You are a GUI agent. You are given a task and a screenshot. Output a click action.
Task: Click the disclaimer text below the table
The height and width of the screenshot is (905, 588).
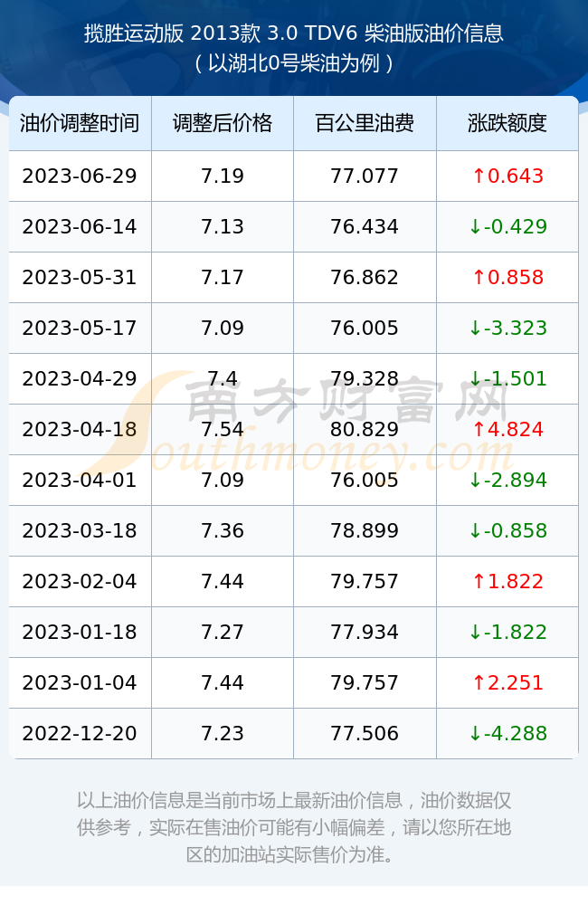tap(294, 827)
